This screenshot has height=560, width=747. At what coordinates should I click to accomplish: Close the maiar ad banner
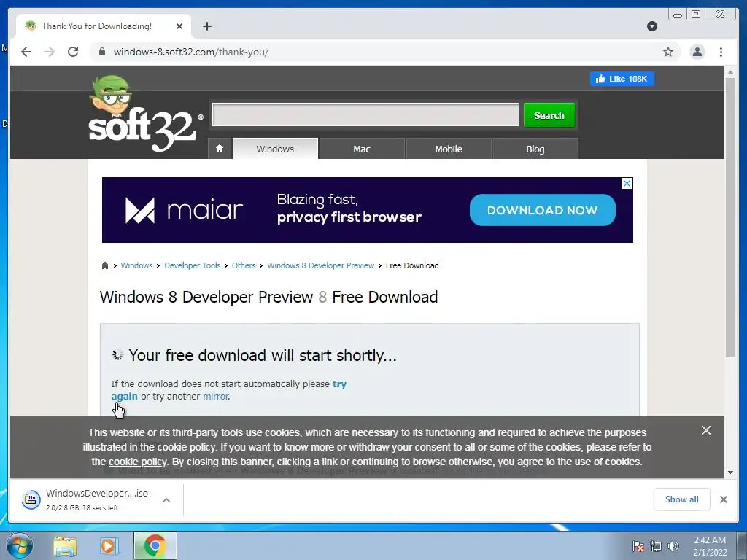627,183
